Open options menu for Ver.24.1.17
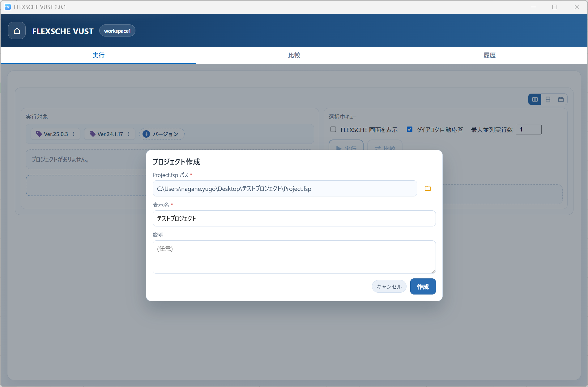 pos(129,134)
